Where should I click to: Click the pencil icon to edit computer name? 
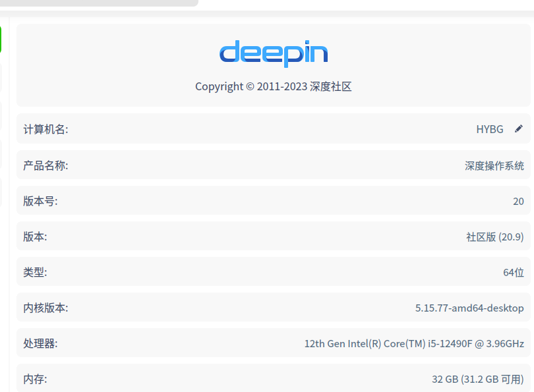tap(518, 129)
